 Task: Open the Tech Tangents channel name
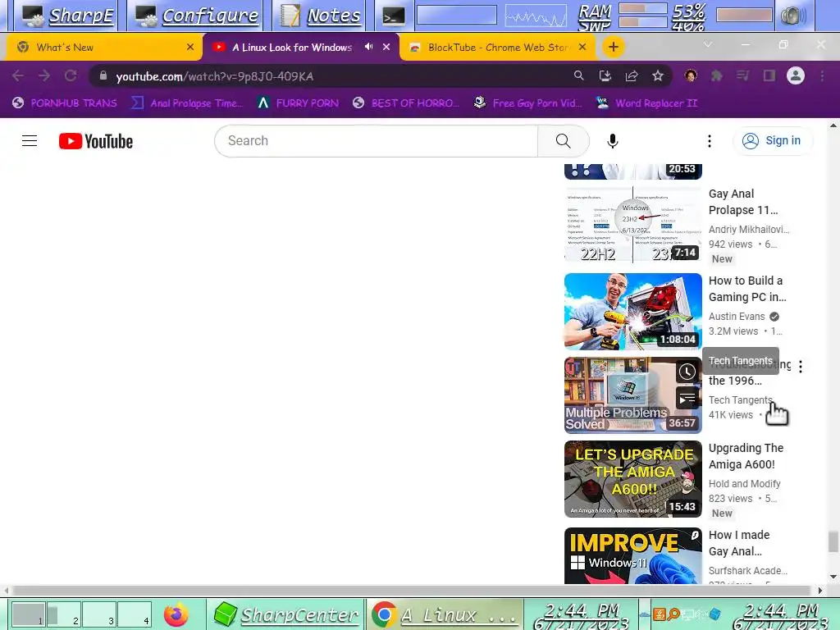741,400
